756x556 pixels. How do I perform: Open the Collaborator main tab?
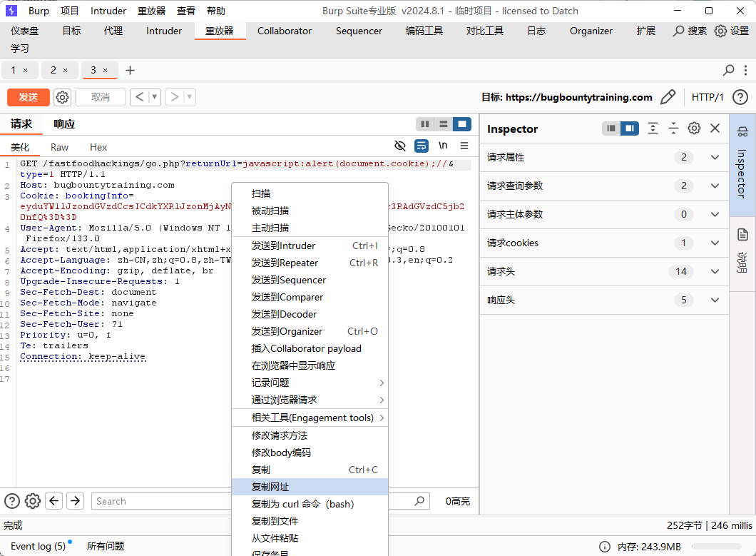tap(285, 31)
